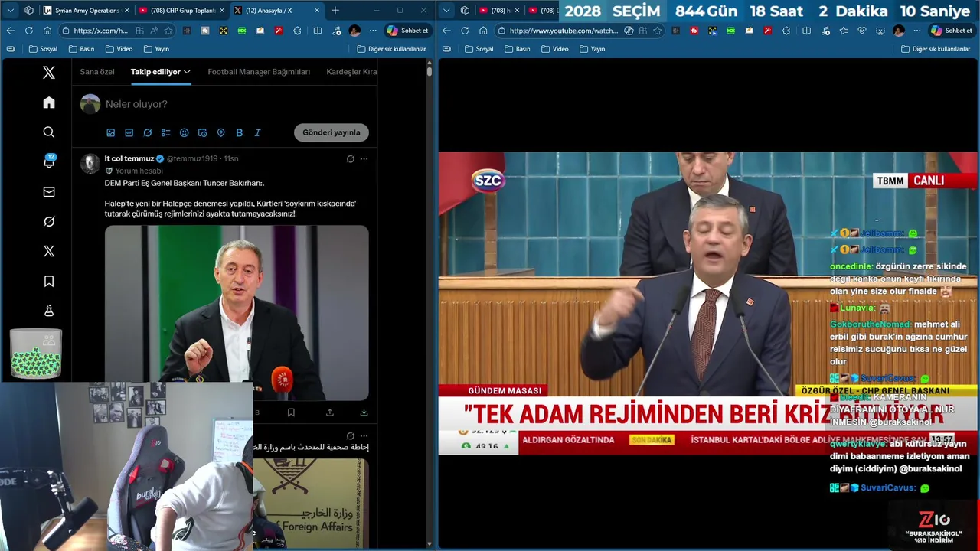
Task: Download media from the temmuz post
Action: [364, 412]
